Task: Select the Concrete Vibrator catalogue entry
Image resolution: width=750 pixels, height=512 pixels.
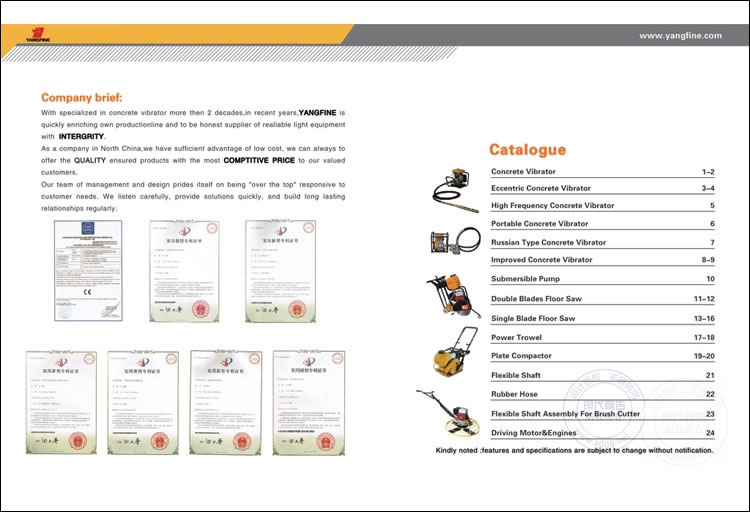Action: coord(523,172)
